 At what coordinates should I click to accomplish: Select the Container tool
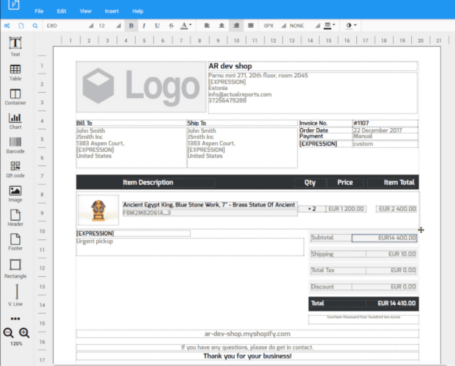15,97
